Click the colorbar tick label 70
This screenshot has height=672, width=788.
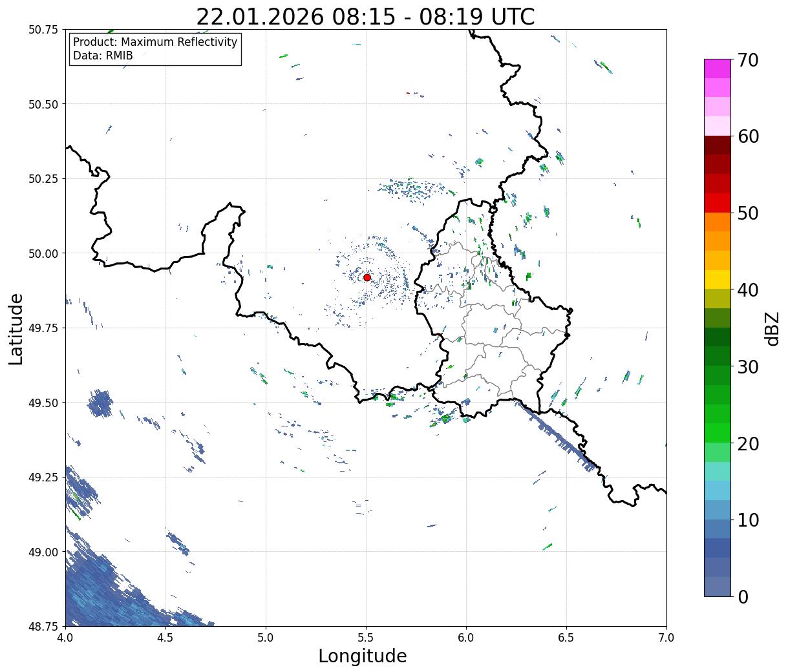tap(747, 60)
